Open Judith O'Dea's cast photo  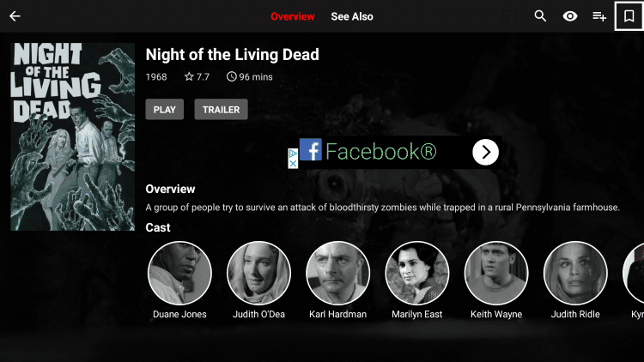click(x=258, y=273)
